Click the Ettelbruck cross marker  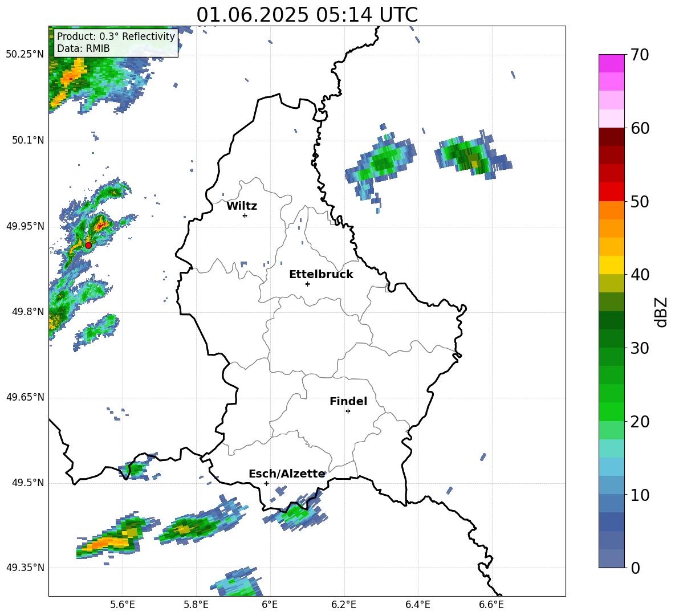[x=307, y=284]
